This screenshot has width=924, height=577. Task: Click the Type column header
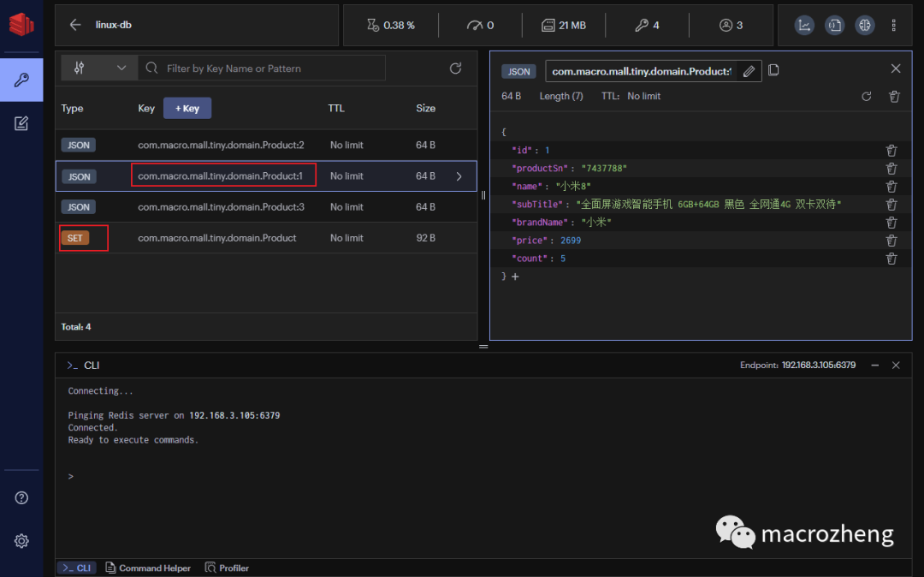click(73, 109)
